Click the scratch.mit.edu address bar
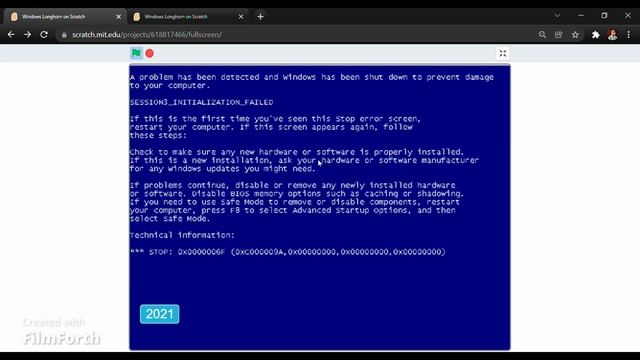 pyautogui.click(x=296, y=35)
